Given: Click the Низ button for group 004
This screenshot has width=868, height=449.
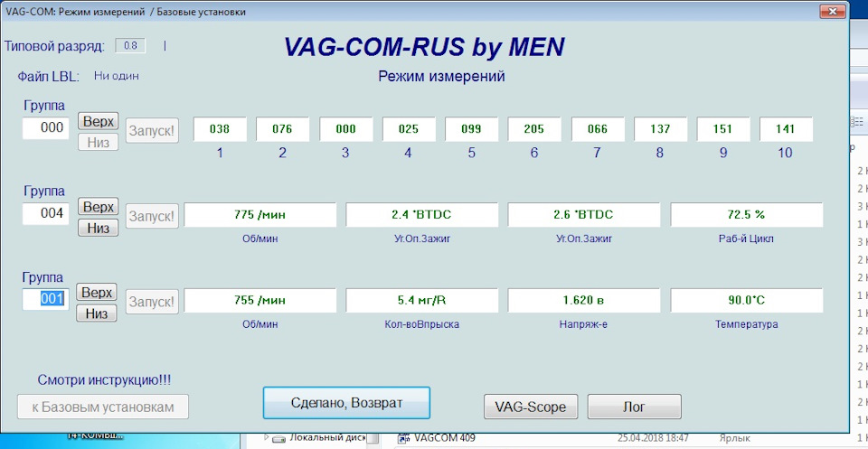Looking at the screenshot, I should pos(98,228).
